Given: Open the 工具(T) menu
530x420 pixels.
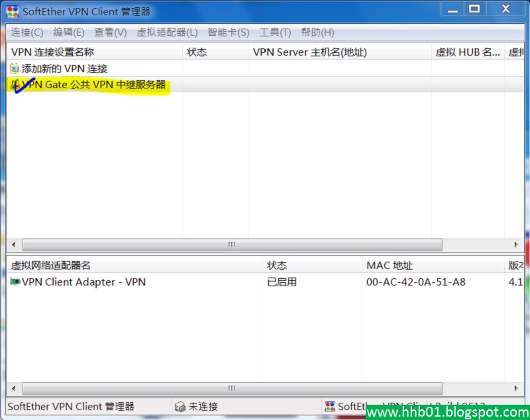Looking at the screenshot, I should point(275,32).
